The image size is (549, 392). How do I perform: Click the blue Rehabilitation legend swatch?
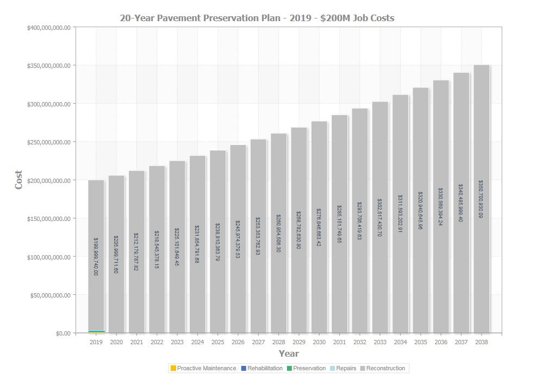click(244, 368)
